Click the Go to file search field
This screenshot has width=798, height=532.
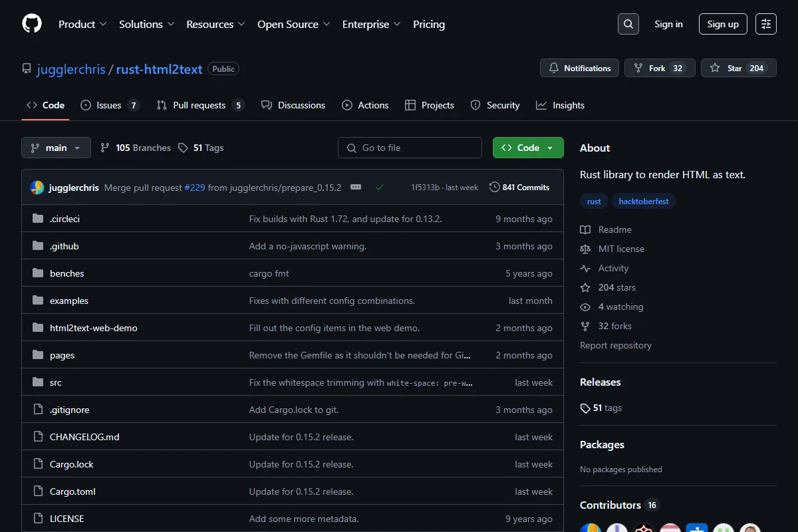coord(410,148)
